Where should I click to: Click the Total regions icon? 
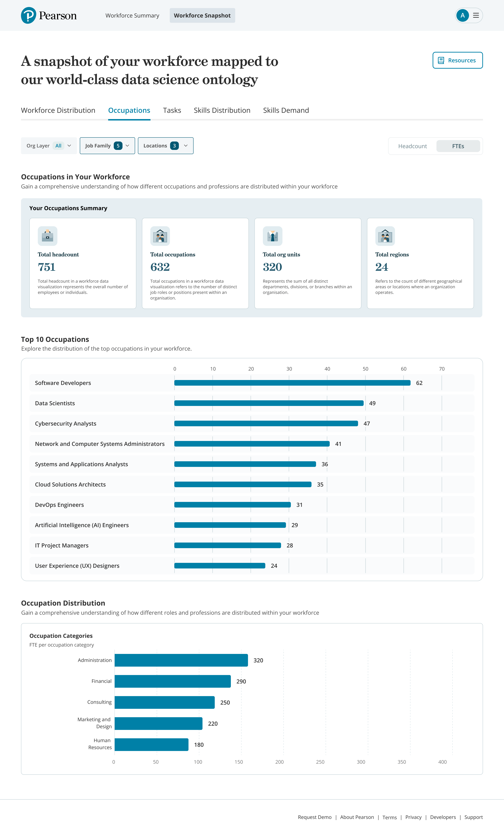coord(385,236)
